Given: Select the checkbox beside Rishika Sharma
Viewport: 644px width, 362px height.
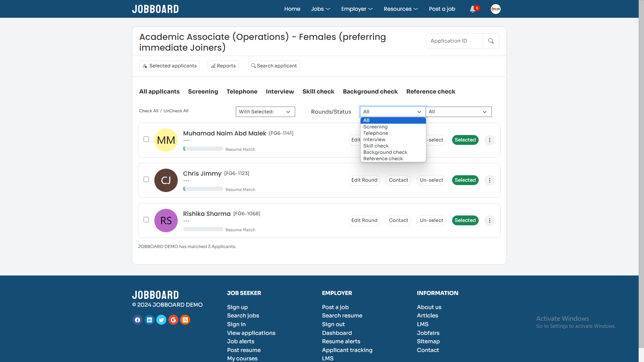Looking at the screenshot, I should tap(146, 220).
